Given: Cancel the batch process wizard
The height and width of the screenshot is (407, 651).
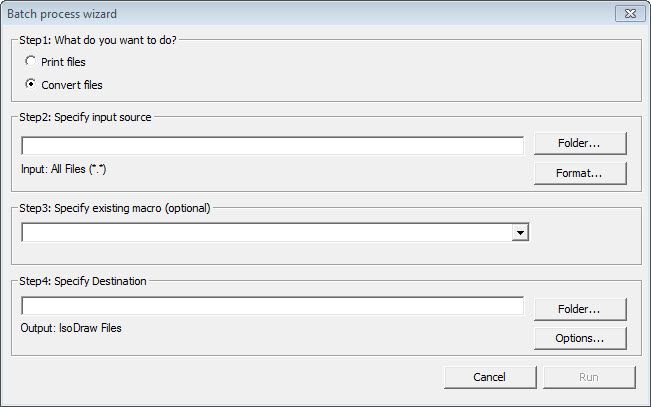Looking at the screenshot, I should click(x=489, y=377).
